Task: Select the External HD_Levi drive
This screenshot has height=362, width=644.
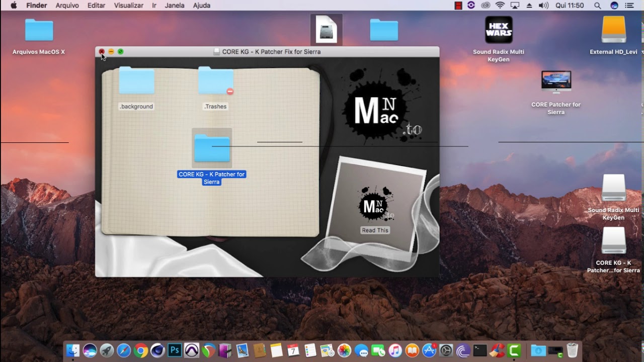Action: point(614,30)
